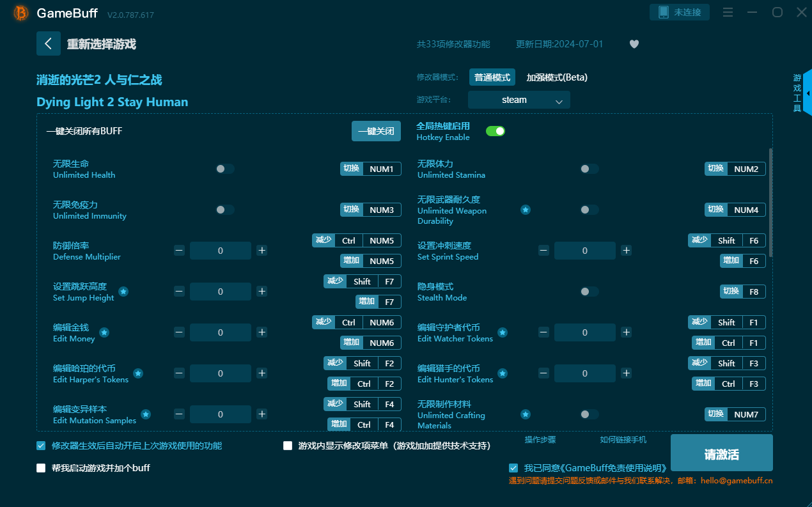Decrease Edit Money value

[x=179, y=332]
